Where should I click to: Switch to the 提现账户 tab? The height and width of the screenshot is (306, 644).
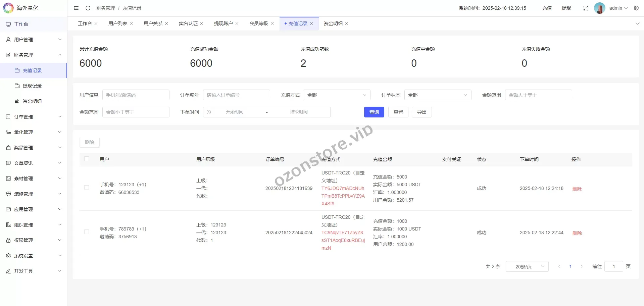click(223, 23)
